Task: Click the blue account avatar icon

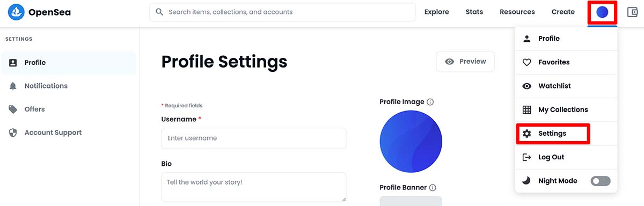Action: [x=602, y=12]
